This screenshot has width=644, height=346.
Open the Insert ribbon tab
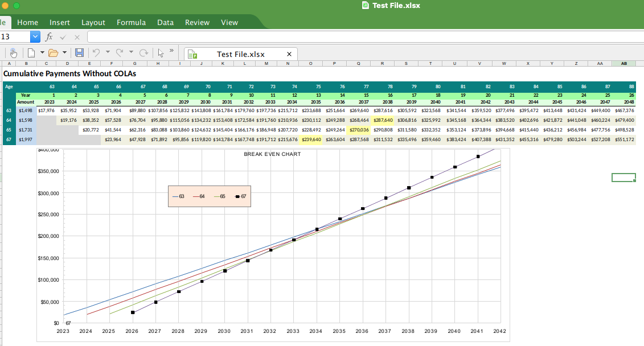[60, 22]
